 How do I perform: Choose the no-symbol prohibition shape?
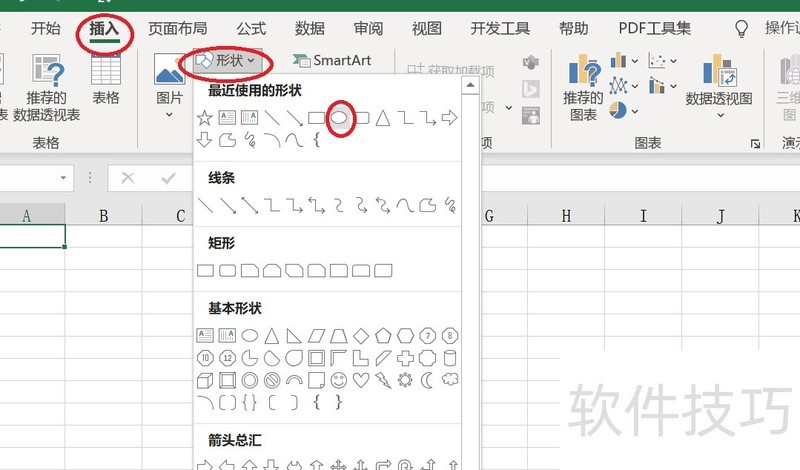pyautogui.click(x=272, y=380)
